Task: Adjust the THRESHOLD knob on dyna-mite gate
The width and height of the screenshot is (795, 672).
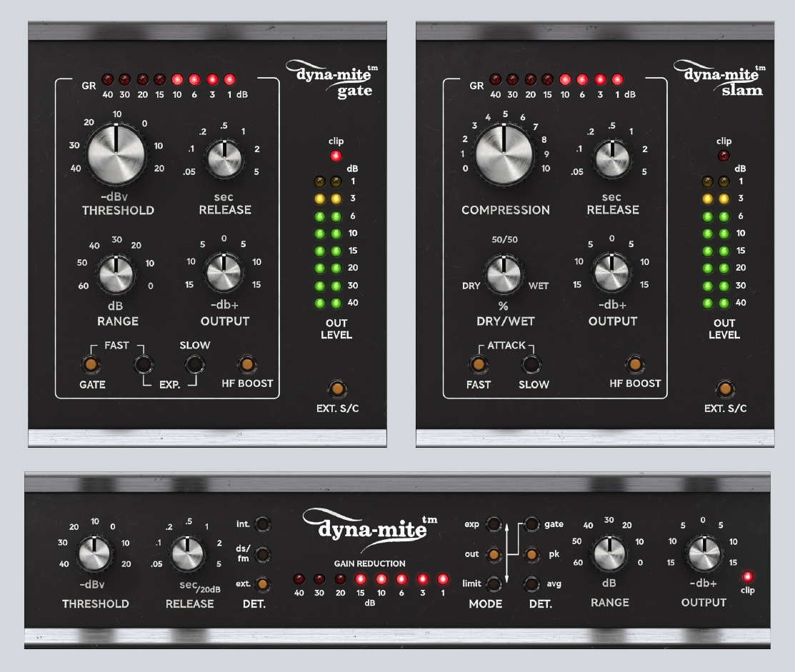Action: click(116, 154)
